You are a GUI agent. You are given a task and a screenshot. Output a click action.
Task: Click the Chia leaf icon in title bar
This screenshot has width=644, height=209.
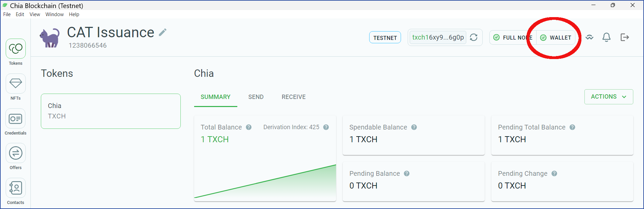(5, 5)
